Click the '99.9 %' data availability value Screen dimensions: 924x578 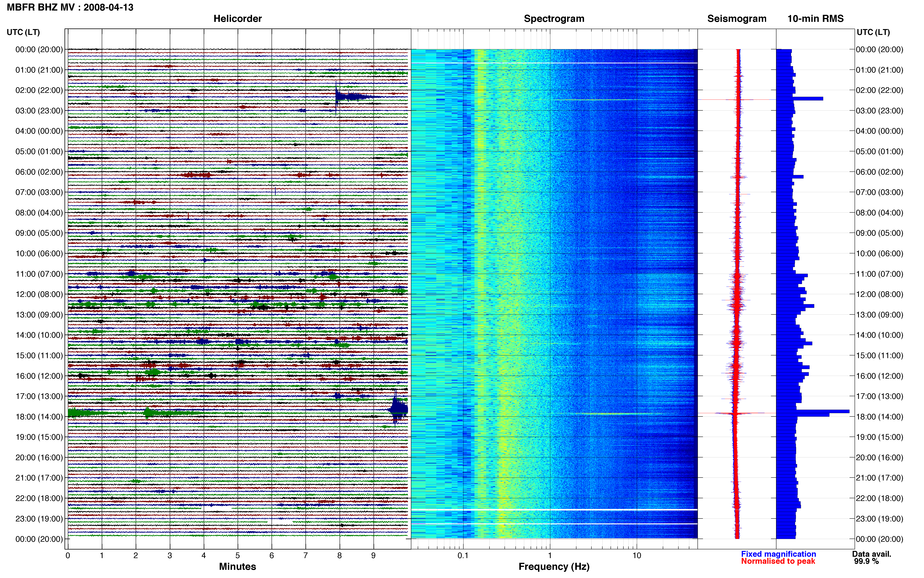[866, 561]
